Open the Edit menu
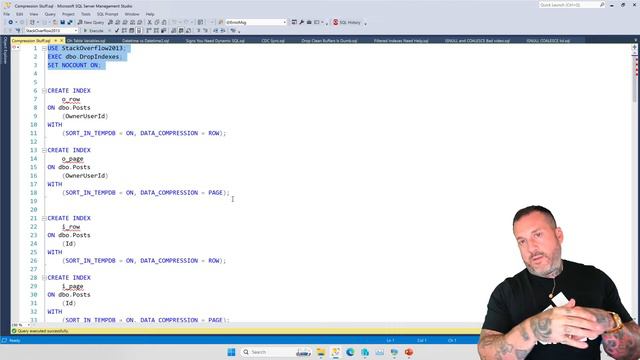 (20, 14)
